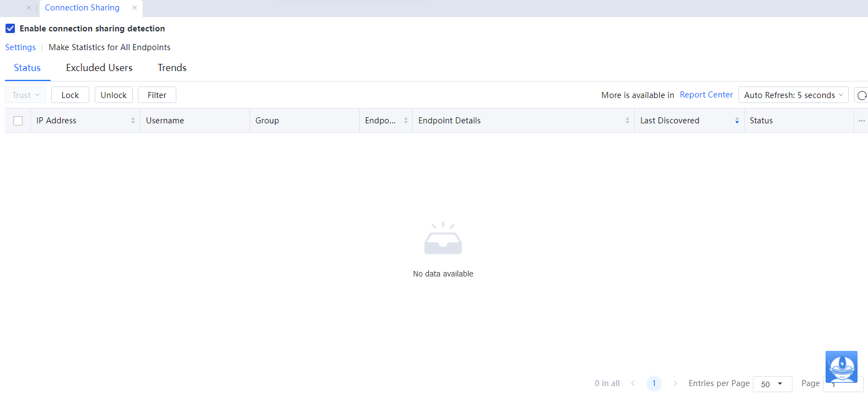Expand the Auto Refresh interval dropdown
This screenshot has width=868, height=396.
[x=792, y=95]
